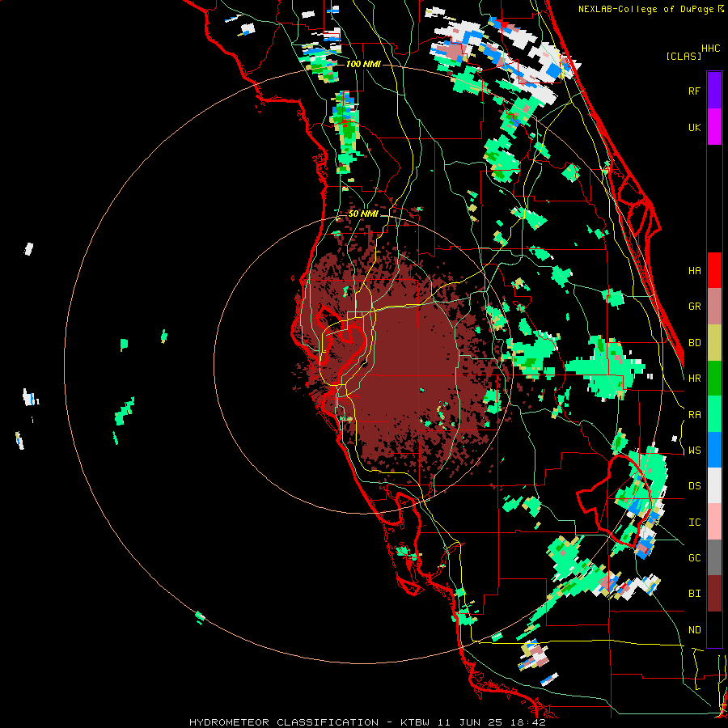Select the GR hail/graupel legend color
The height and width of the screenshot is (728, 728).
pyautogui.click(x=714, y=307)
